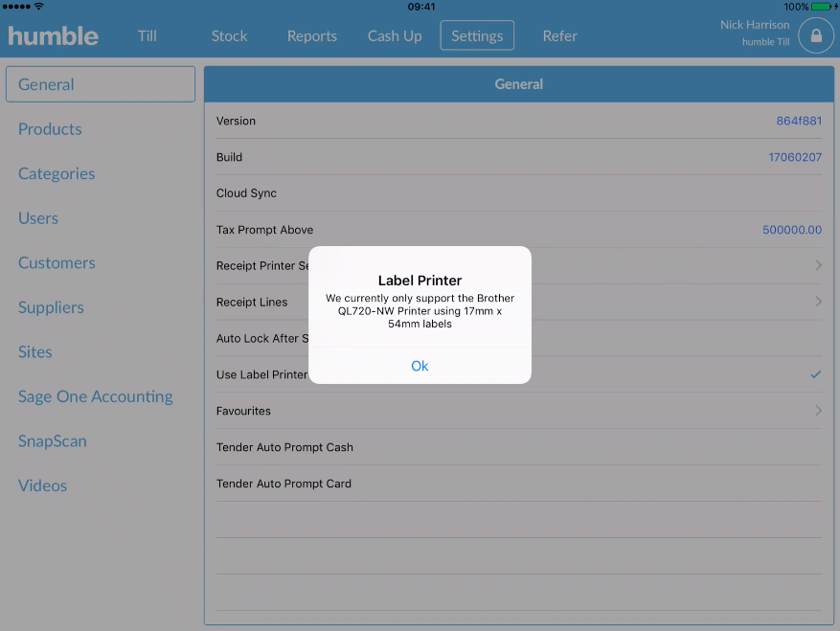Open Sage One Accounting settings

tap(96, 396)
